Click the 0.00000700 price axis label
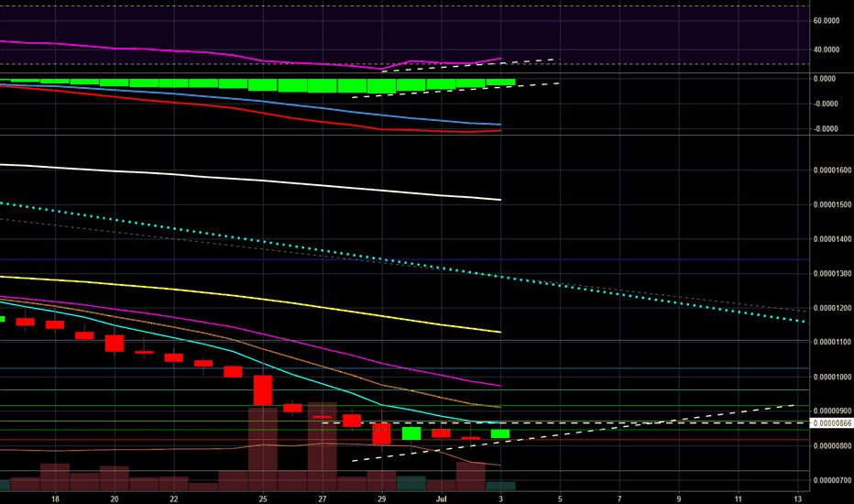The height and width of the screenshot is (504, 854). pos(832,480)
